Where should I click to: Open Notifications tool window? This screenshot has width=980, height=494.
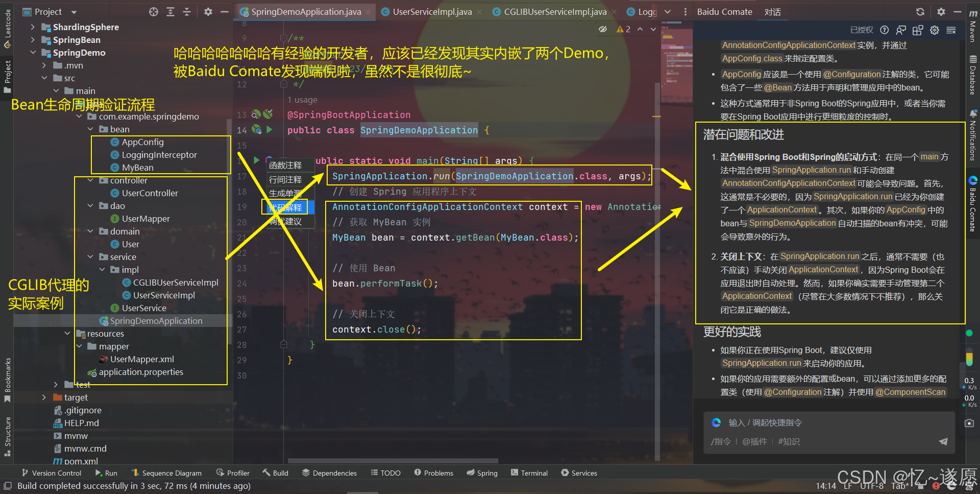(973, 135)
